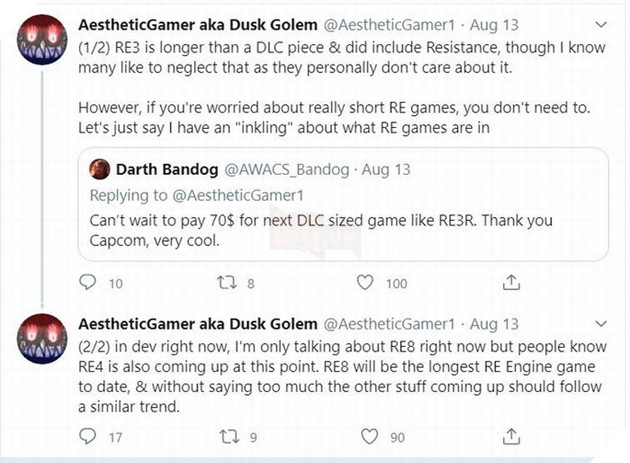The height and width of the screenshot is (463, 630).
Task: Like the first (1/2) tweet
Action: 371,283
